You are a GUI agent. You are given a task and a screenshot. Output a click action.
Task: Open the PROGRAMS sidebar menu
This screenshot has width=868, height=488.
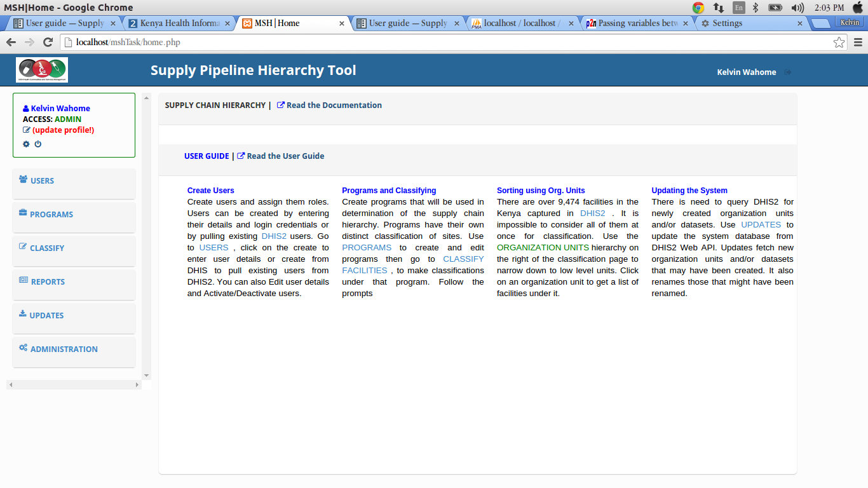click(74, 217)
